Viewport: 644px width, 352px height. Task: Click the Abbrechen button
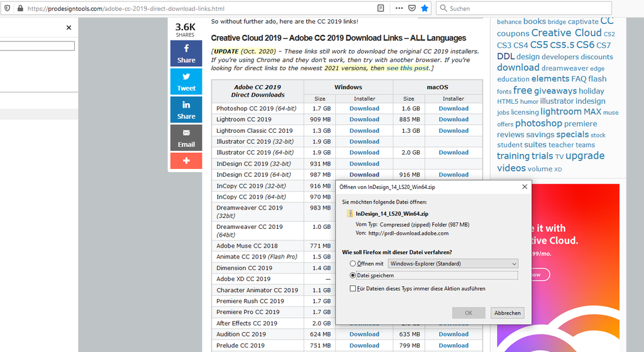point(507,313)
